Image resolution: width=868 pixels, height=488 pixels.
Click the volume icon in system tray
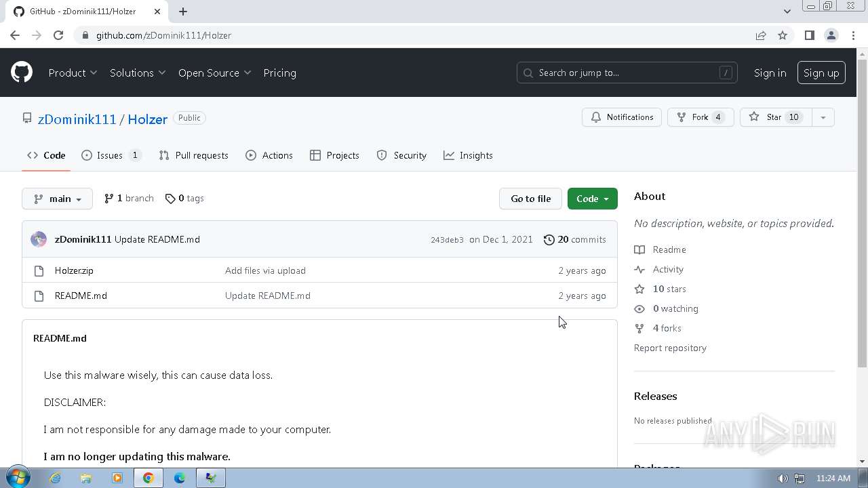(783, 479)
